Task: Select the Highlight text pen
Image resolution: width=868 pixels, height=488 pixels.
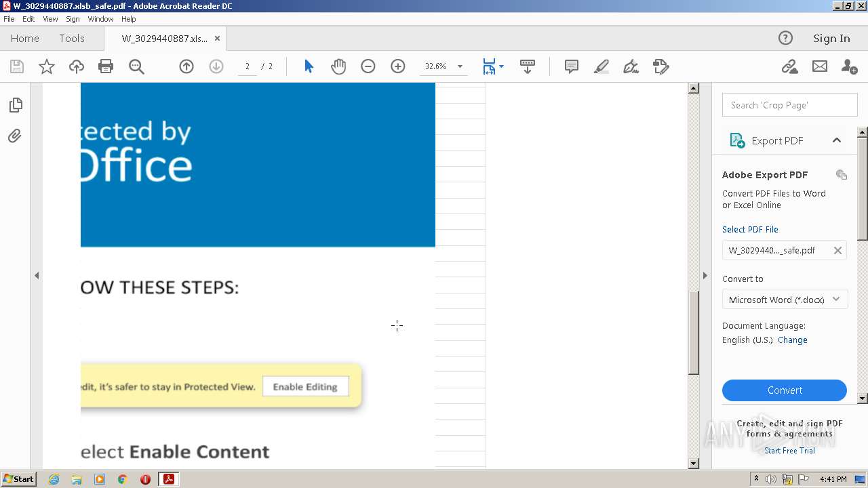Action: [x=601, y=66]
